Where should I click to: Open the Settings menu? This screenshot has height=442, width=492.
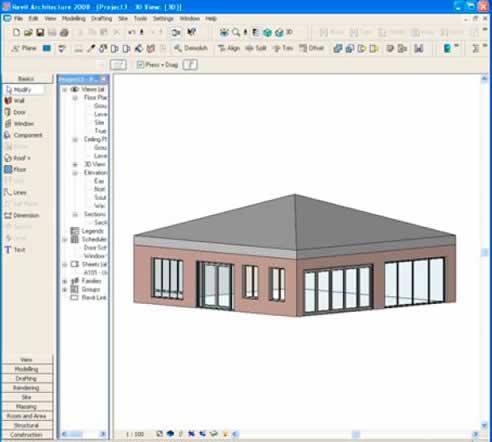pos(163,19)
